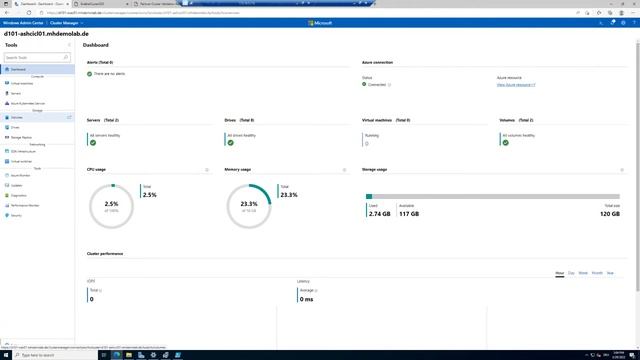This screenshot has height=360, width=640.
Task: Click the storage usage progress bar
Action: click(493, 196)
